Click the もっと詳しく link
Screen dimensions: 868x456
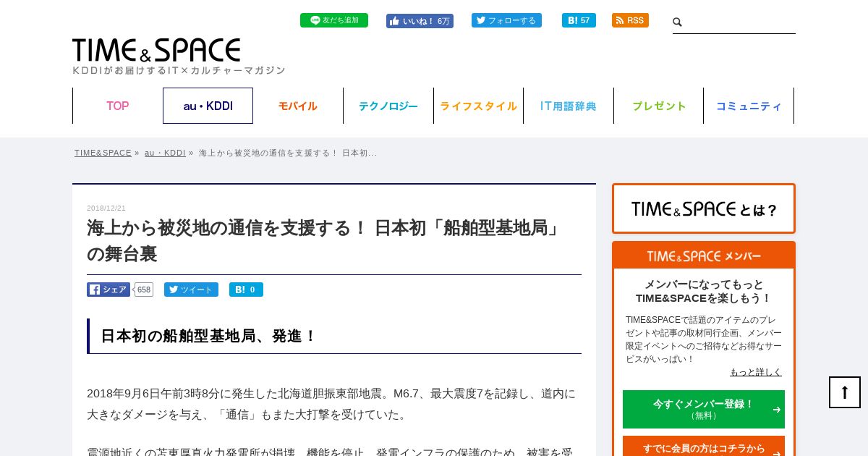pos(756,372)
